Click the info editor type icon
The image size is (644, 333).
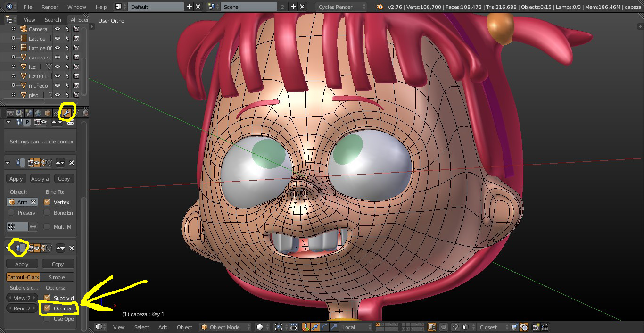[10, 7]
